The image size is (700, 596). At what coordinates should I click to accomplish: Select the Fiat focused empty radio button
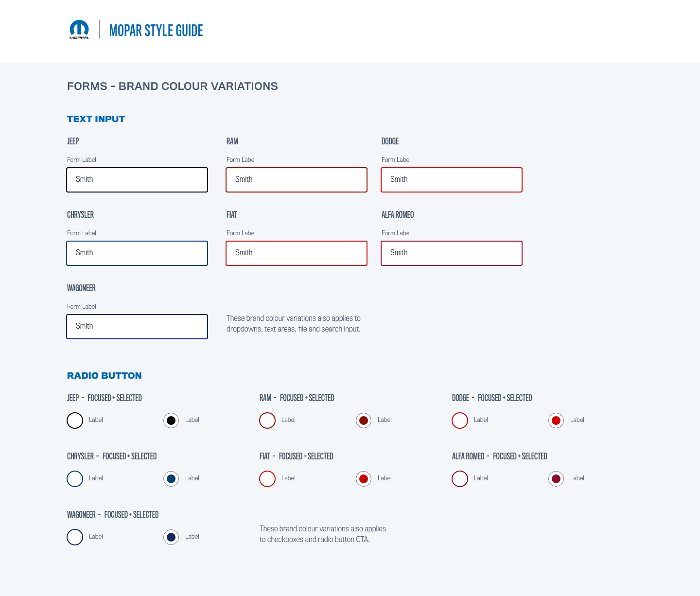[267, 479]
